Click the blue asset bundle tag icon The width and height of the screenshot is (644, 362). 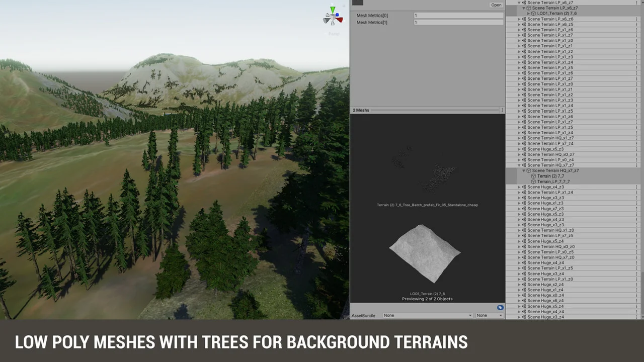pyautogui.click(x=500, y=307)
